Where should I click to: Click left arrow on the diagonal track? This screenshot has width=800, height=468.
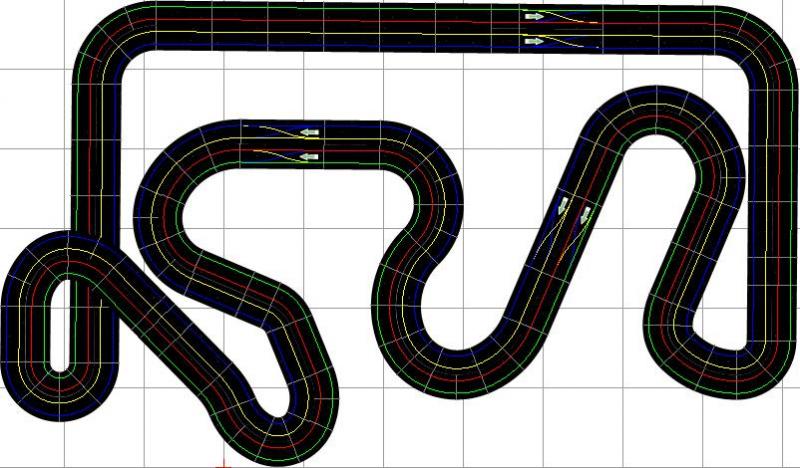(562, 205)
